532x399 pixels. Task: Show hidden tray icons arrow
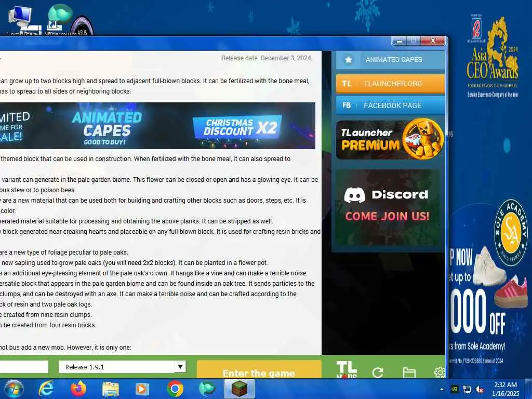point(442,390)
